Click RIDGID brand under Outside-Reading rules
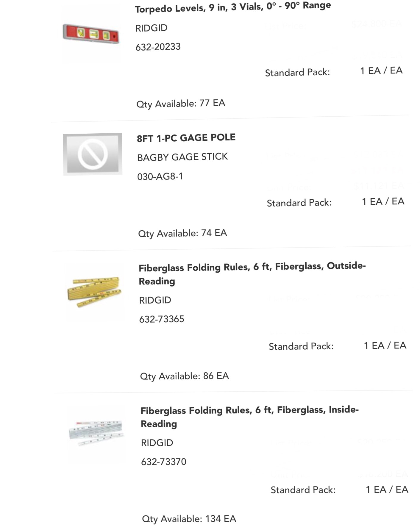The height and width of the screenshot is (530, 420). click(155, 300)
